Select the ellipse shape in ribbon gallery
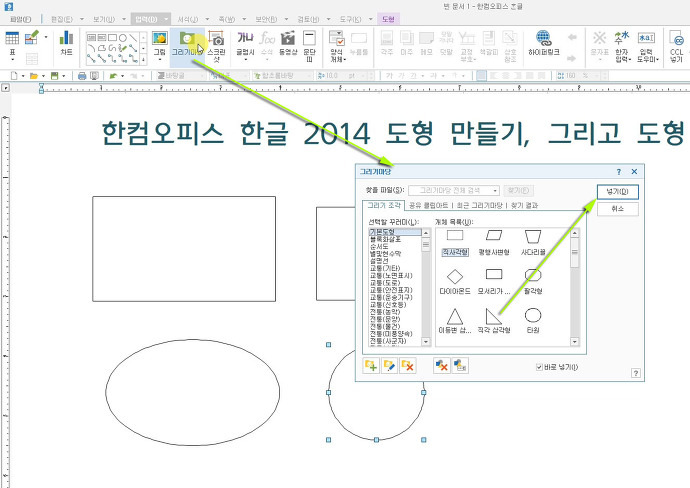Viewport: 690px width, 488px height. (x=123, y=38)
